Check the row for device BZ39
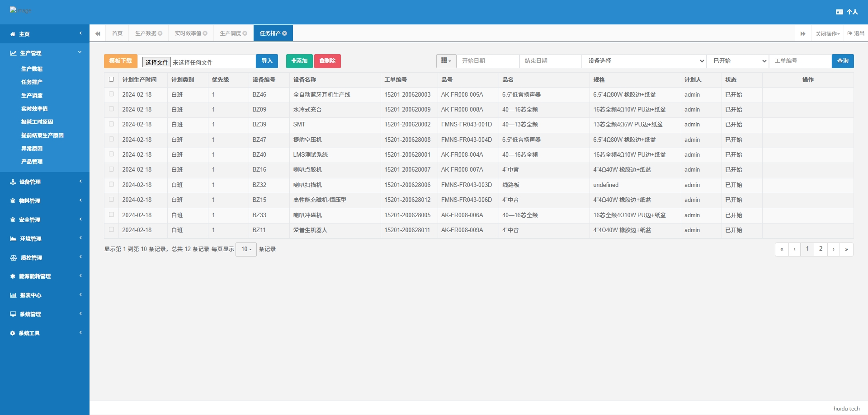Image resolution: width=868 pixels, height=415 pixels. [x=111, y=124]
